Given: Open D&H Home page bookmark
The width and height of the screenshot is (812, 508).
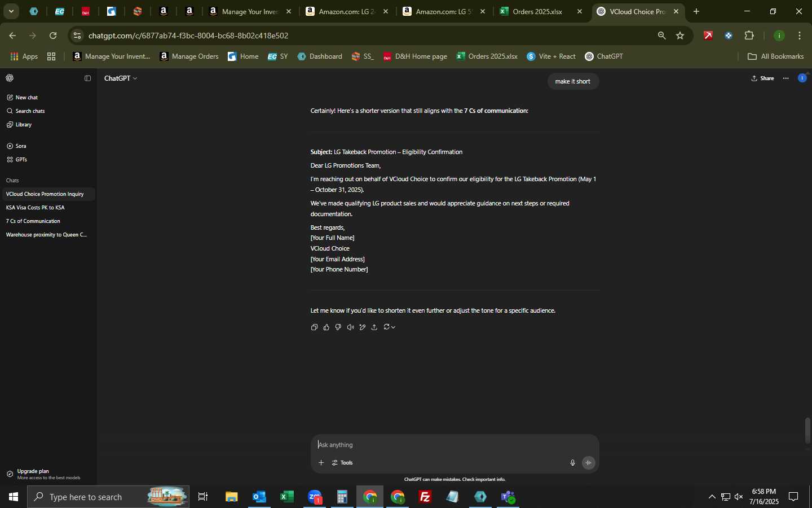Looking at the screenshot, I should 415,56.
